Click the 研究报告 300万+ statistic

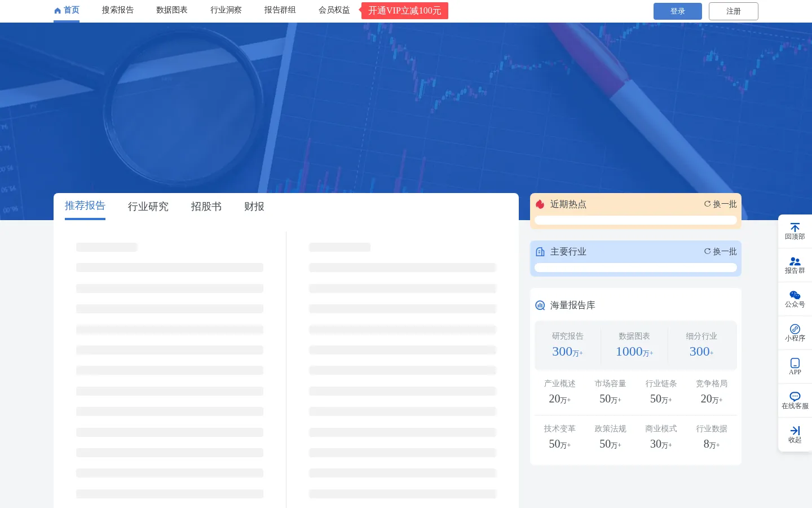click(568, 345)
